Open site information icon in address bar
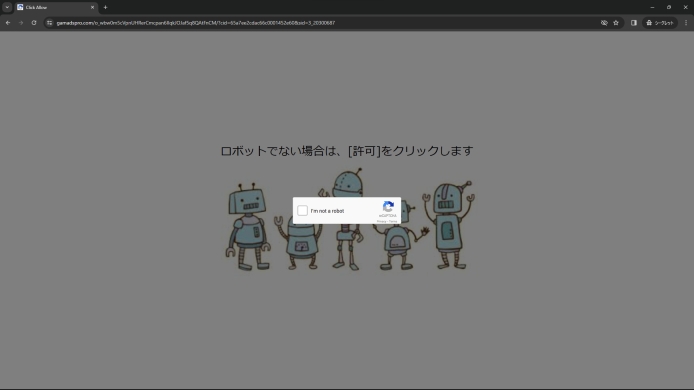 [x=50, y=23]
